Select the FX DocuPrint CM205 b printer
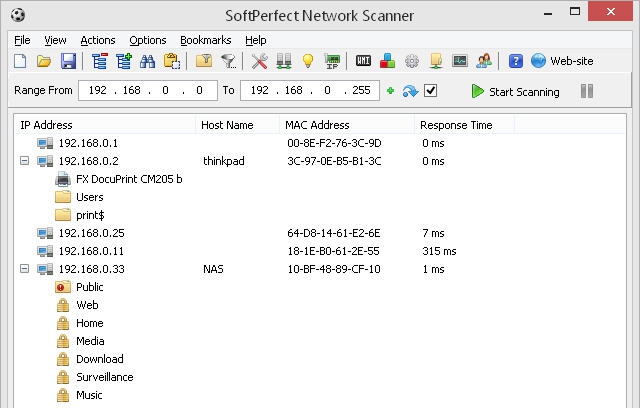This screenshot has height=408, width=640. 129,179
